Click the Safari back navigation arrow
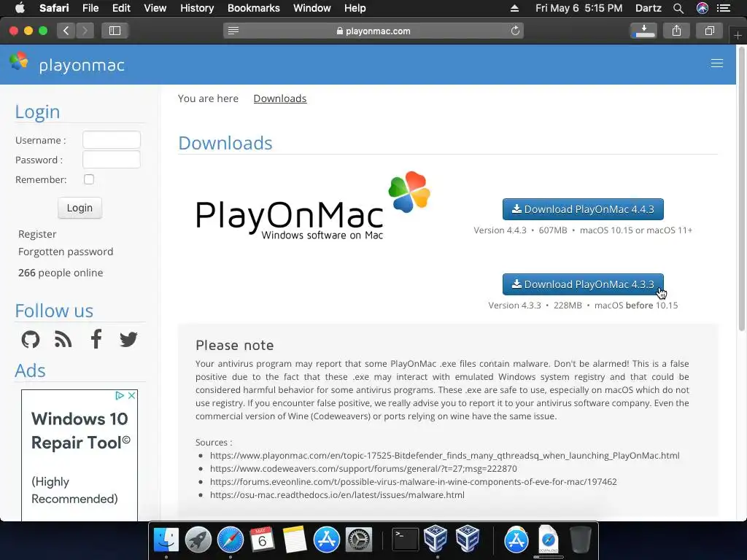 pyautogui.click(x=66, y=31)
